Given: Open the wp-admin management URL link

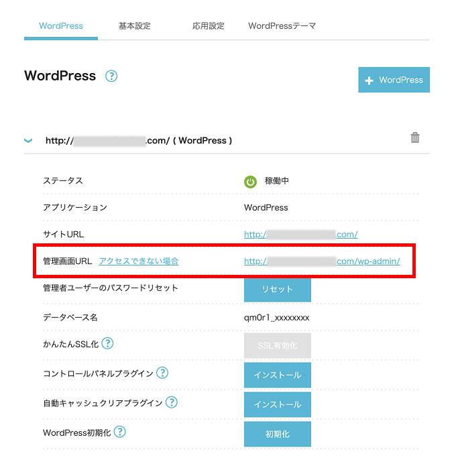Looking at the screenshot, I should pos(322,261).
